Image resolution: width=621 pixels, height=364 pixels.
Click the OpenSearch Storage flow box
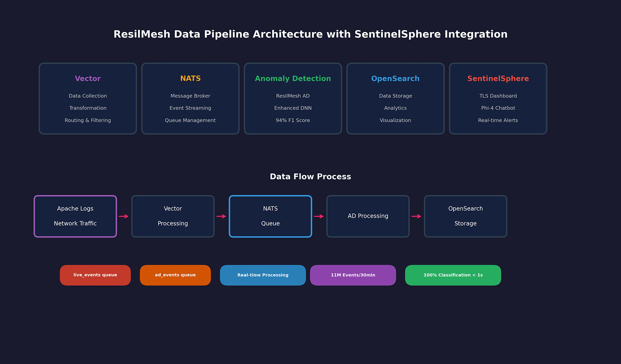(465, 216)
